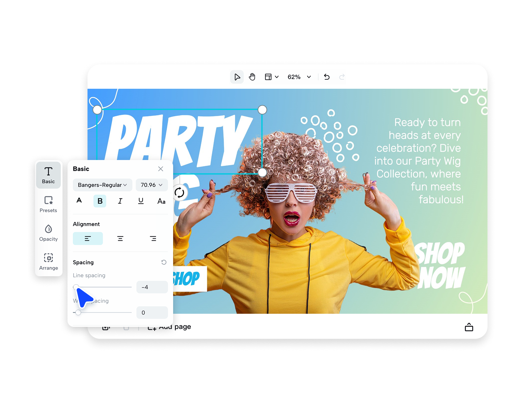Toggle italic formatting
Screen dimensions: 525x420
tap(120, 201)
